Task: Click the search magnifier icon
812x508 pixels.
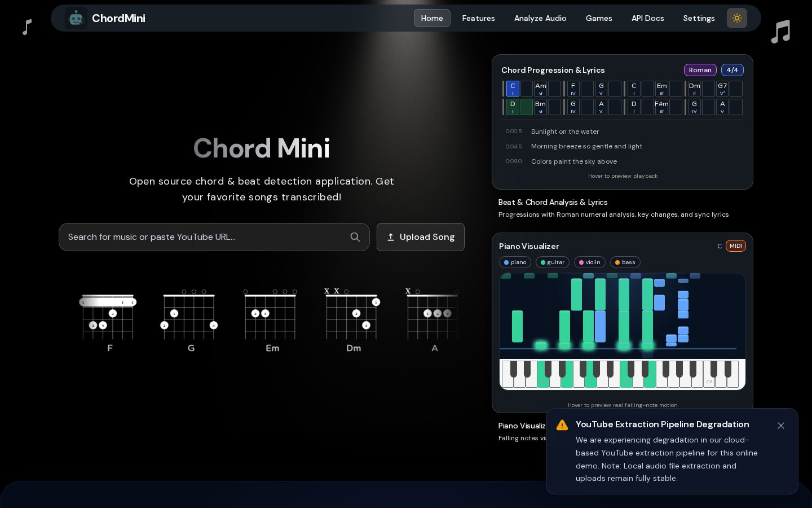Action: click(355, 237)
